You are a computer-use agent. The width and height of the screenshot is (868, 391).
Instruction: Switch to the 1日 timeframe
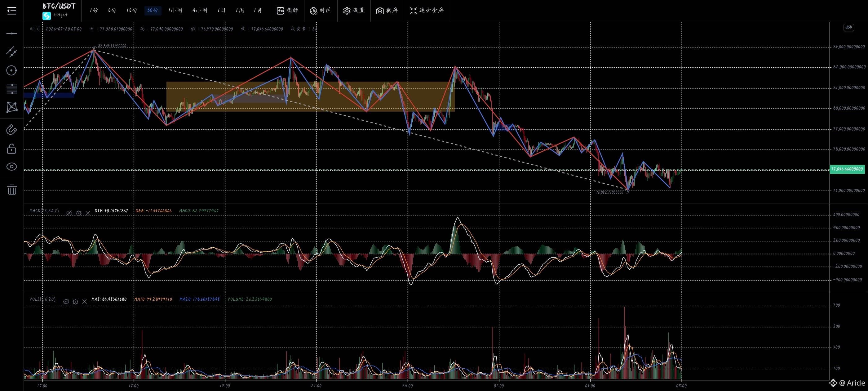(221, 11)
